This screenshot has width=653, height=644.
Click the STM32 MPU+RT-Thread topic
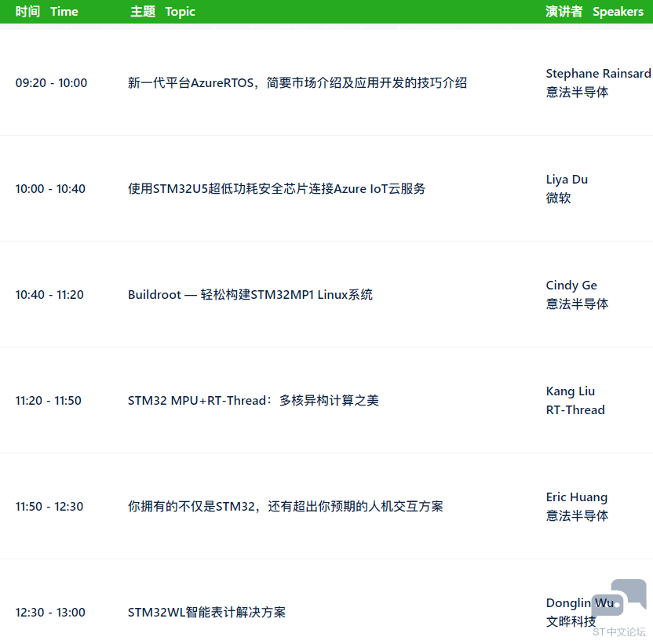pyautogui.click(x=254, y=401)
